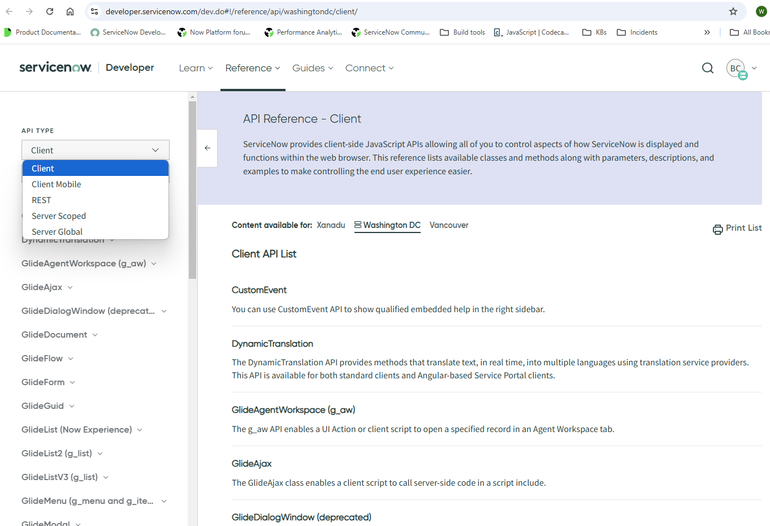Image resolution: width=770 pixels, height=526 pixels.
Task: Go to browser home icon
Action: coord(70,11)
